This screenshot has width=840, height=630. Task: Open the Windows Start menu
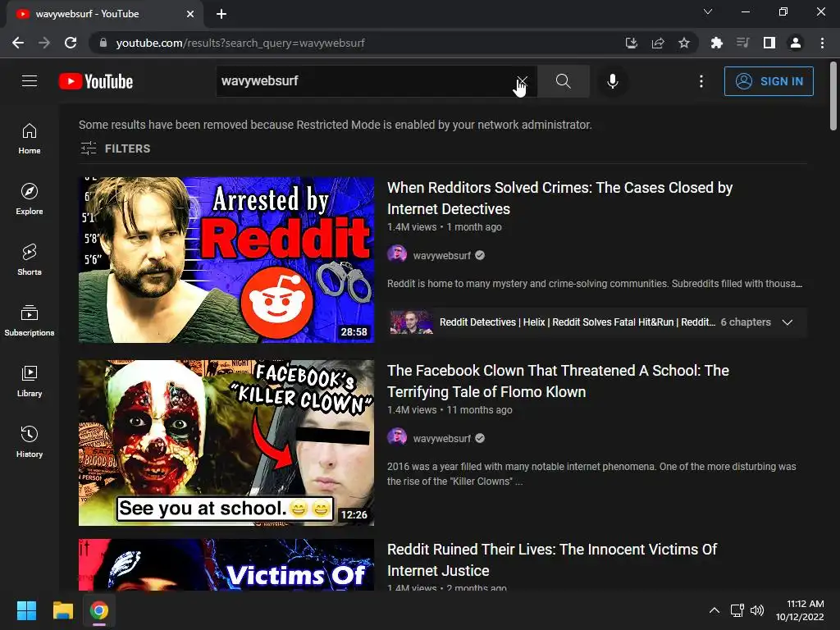26,610
